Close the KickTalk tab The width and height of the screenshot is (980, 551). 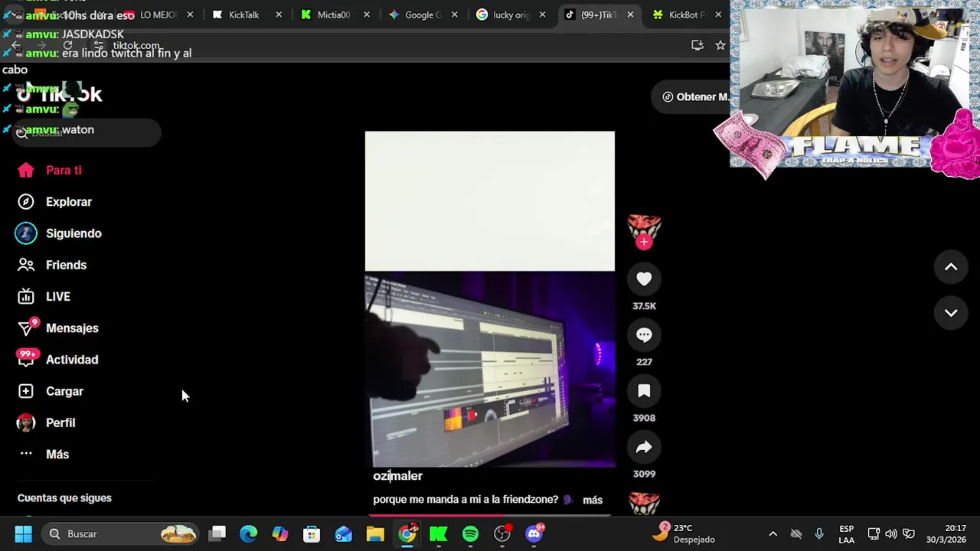(x=279, y=15)
